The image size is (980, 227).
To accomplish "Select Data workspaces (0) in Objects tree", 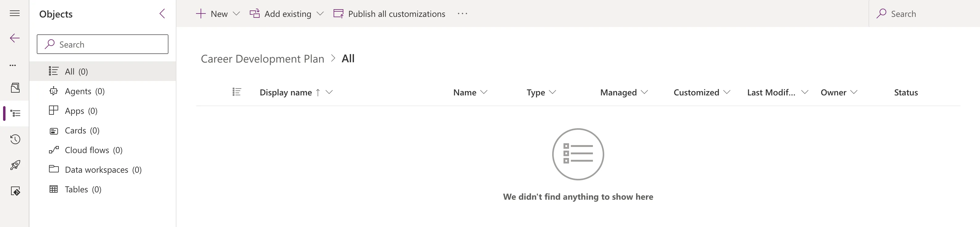I will pyautogui.click(x=103, y=170).
